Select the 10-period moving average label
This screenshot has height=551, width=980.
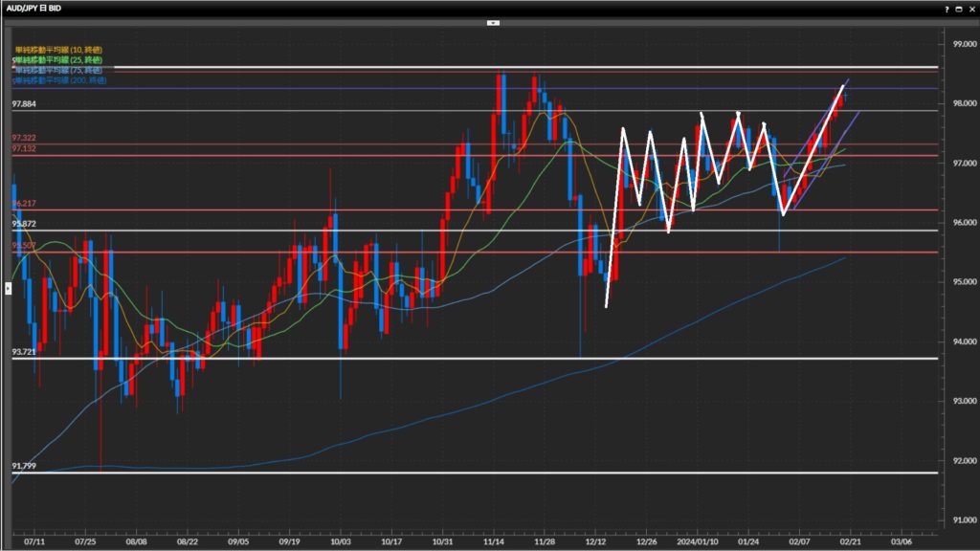pos(57,49)
